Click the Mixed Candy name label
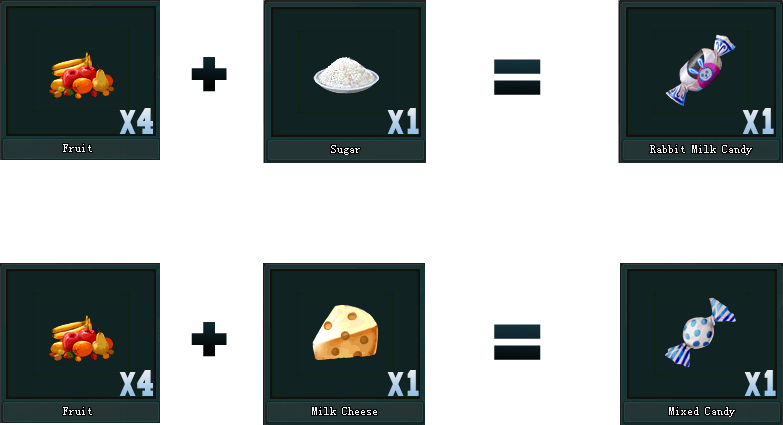 (x=702, y=412)
